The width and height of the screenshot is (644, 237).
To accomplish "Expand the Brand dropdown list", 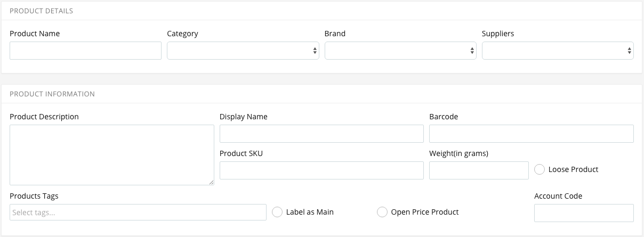I will 400,51.
